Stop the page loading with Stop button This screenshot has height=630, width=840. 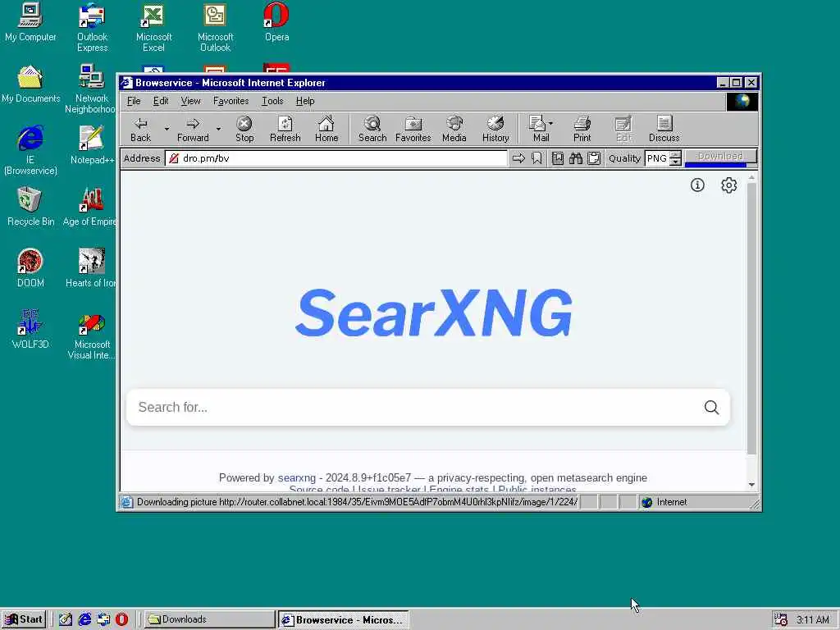(244, 129)
